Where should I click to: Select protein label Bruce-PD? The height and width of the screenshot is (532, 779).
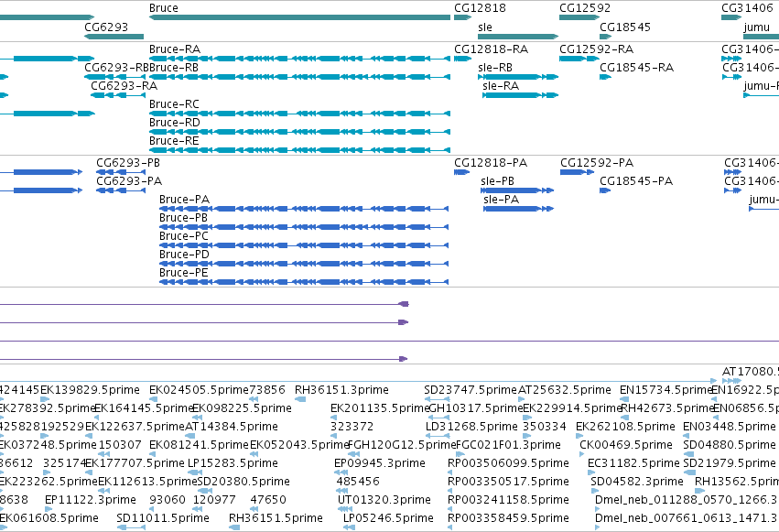(184, 255)
